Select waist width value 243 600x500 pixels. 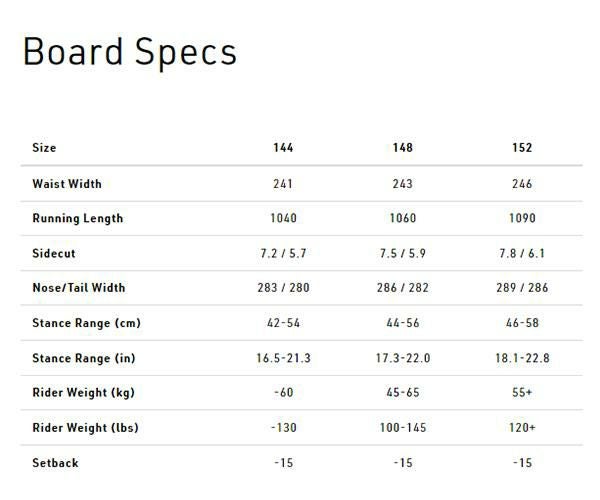(x=402, y=184)
